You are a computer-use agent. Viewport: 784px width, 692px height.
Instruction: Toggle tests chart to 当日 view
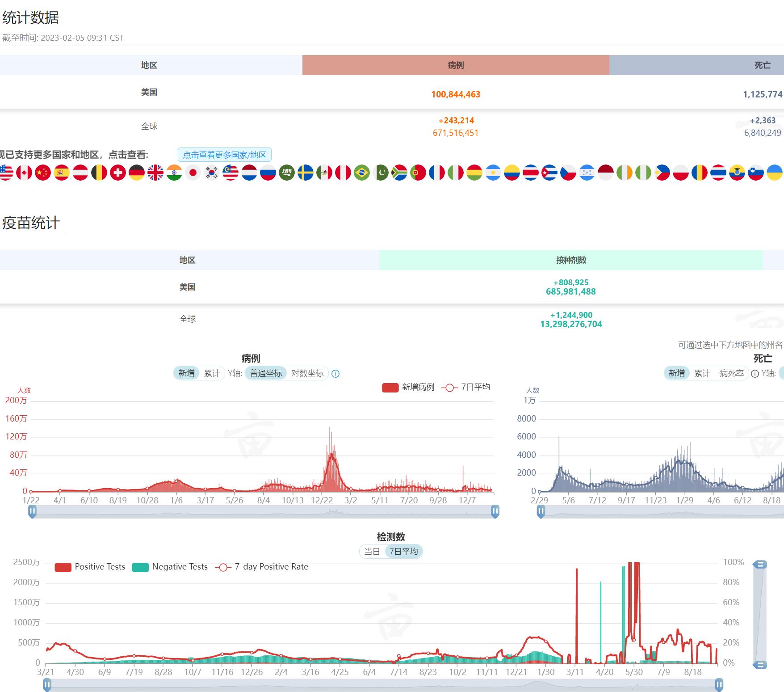point(372,552)
